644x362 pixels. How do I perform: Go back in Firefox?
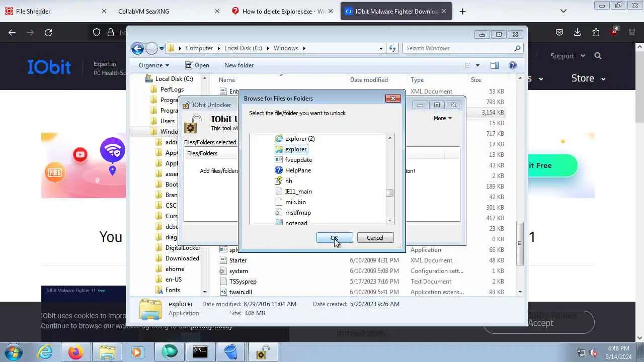pos(12,32)
